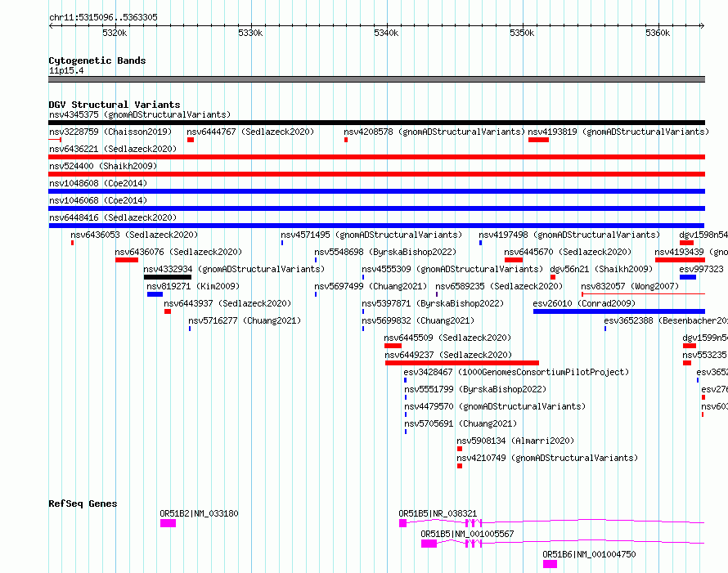
Task: Click the 5350k ruler tick label
Action: 522,33
